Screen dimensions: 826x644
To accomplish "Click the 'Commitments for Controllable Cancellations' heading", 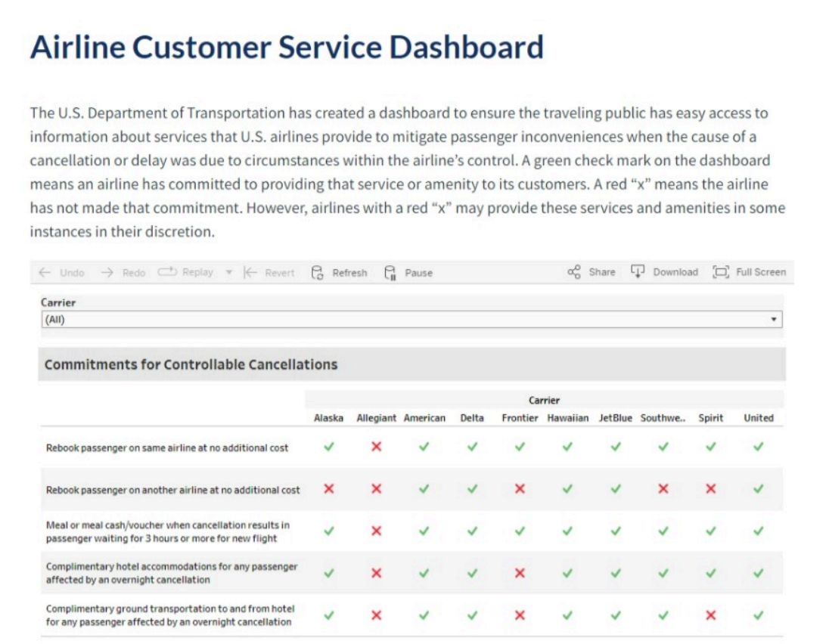I will click(191, 364).
